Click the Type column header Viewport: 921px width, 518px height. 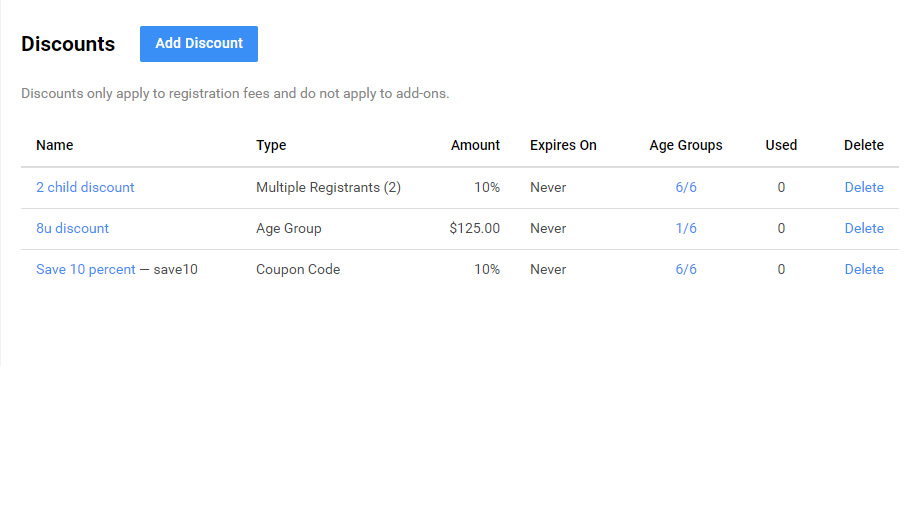click(x=271, y=145)
